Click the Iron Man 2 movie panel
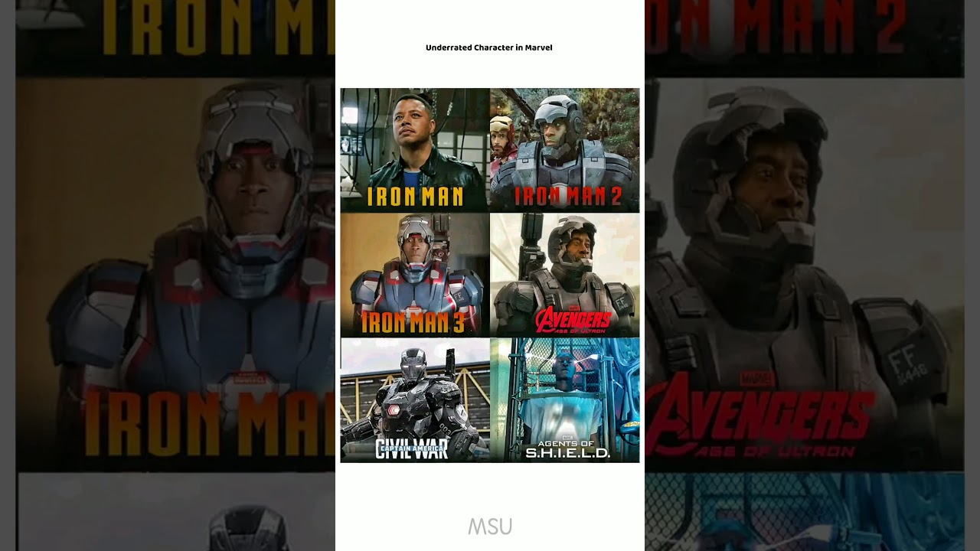The image size is (980, 551). 564,150
